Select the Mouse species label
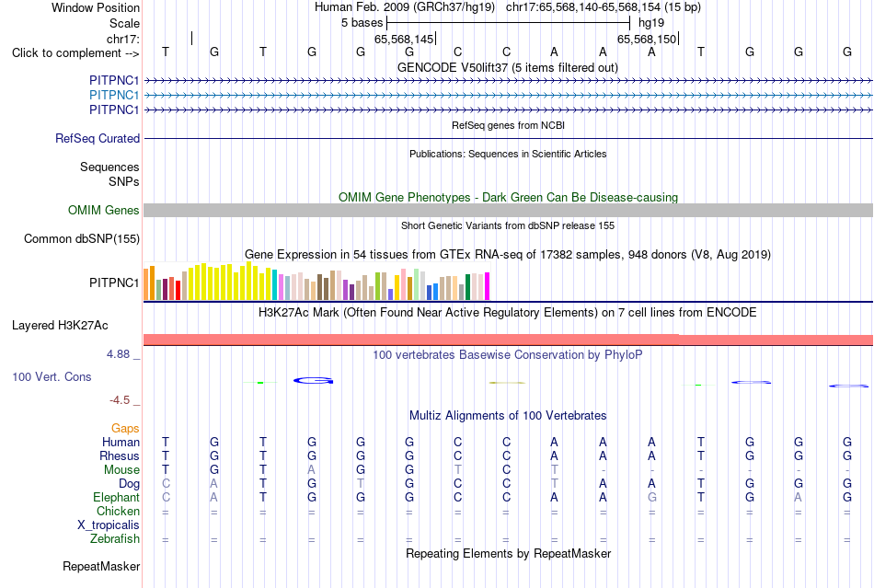This screenshot has width=874, height=588. pos(121,469)
